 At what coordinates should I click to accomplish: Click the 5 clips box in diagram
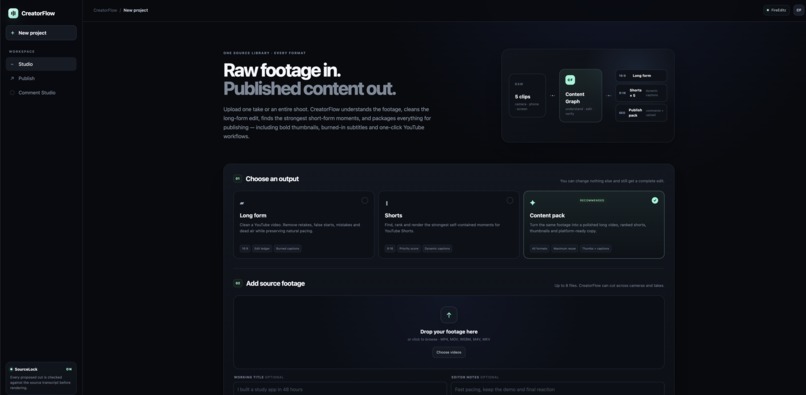point(527,96)
